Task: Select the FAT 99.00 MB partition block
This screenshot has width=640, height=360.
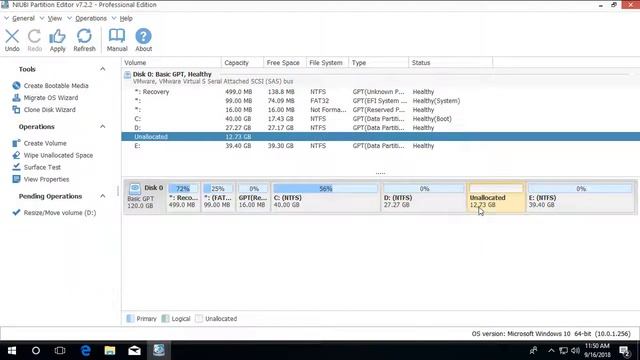Action: pos(218,197)
